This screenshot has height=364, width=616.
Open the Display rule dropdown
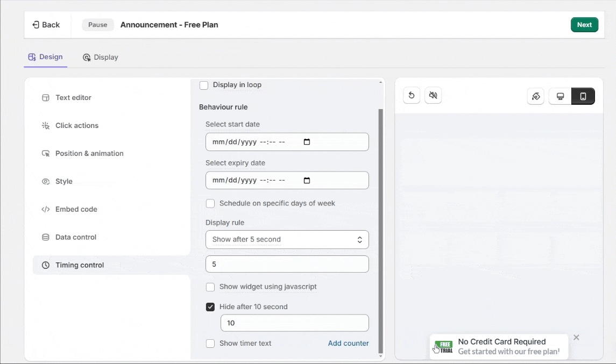pyautogui.click(x=287, y=239)
